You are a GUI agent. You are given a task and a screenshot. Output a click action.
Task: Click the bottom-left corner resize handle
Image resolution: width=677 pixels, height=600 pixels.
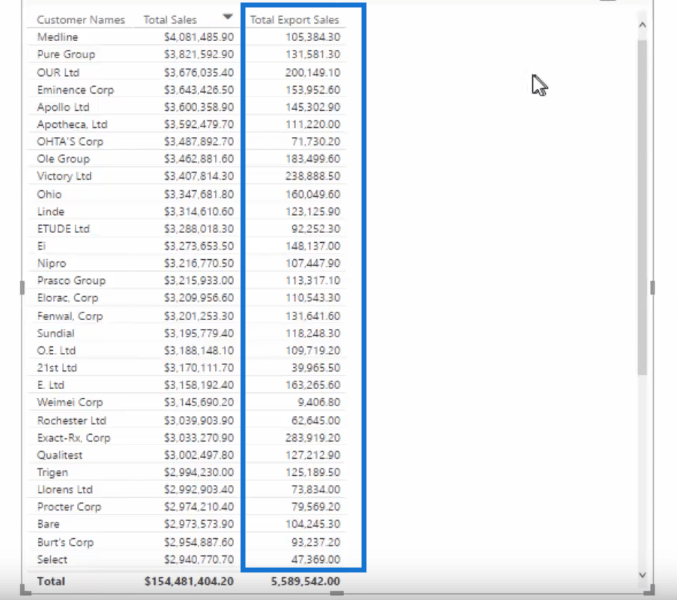click(25, 590)
